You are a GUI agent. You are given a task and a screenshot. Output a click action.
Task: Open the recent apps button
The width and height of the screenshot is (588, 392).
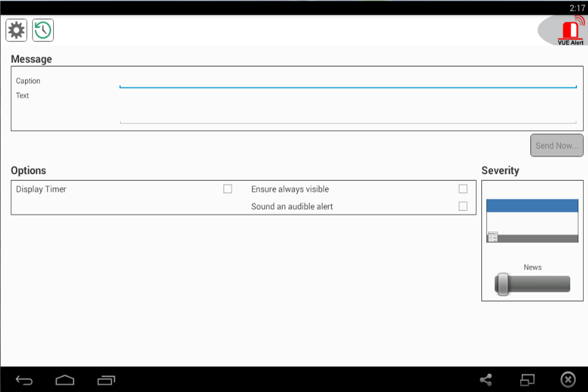(106, 380)
